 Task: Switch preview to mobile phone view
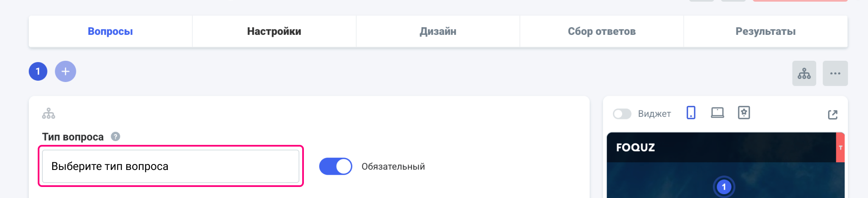[x=691, y=113]
